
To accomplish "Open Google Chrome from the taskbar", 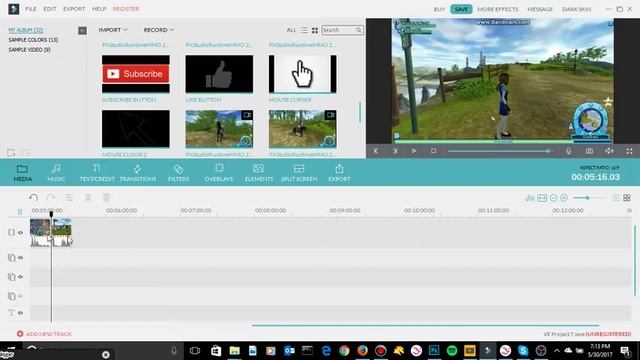I will click(344, 351).
